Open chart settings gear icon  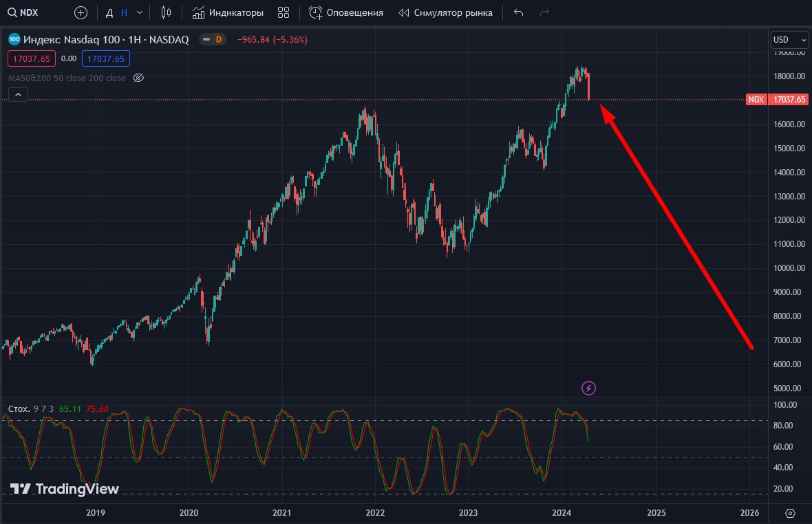(790, 513)
